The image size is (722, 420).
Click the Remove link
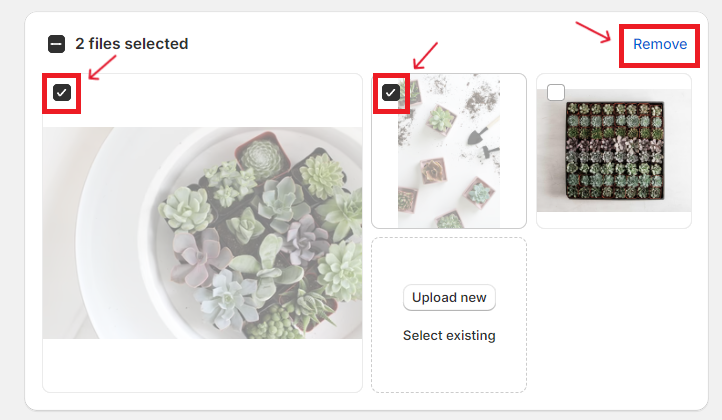click(x=660, y=44)
